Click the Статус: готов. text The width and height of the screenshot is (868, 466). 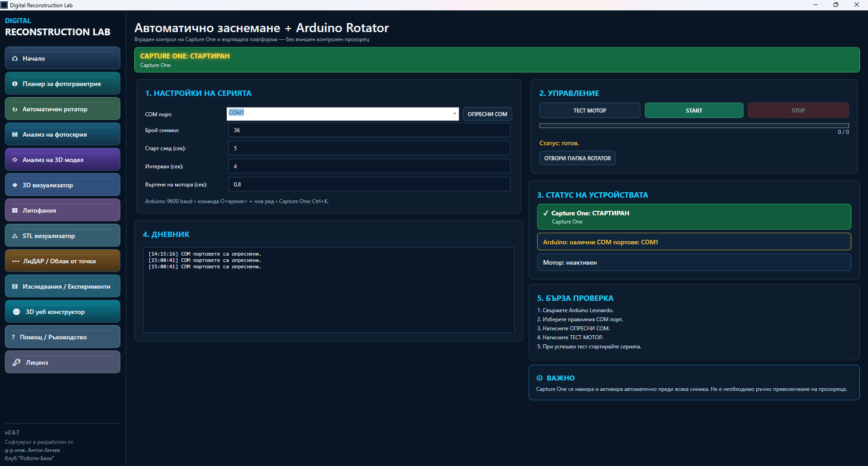[x=559, y=143]
